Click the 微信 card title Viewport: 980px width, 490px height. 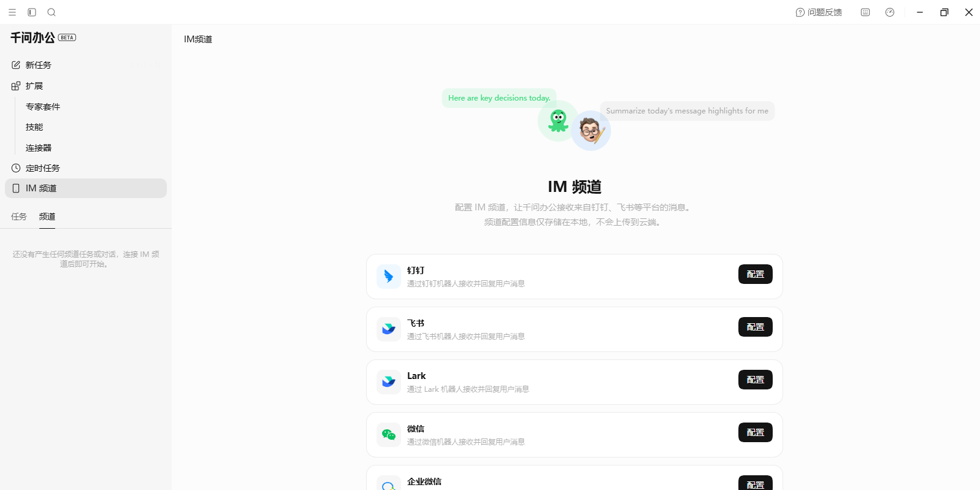(x=416, y=429)
